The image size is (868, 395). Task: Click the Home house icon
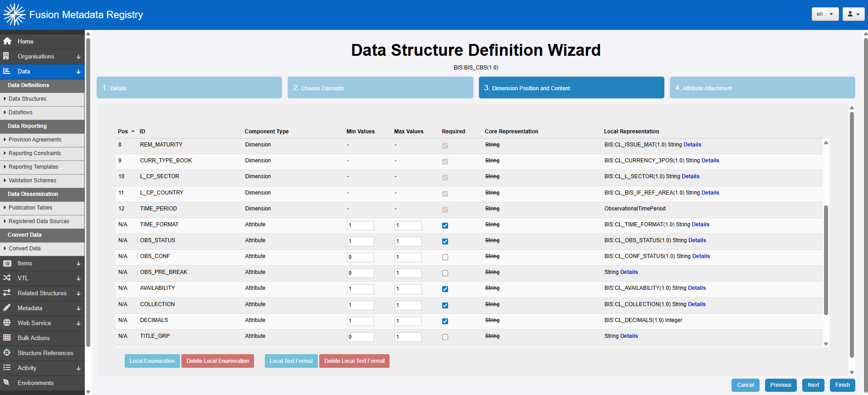point(7,41)
